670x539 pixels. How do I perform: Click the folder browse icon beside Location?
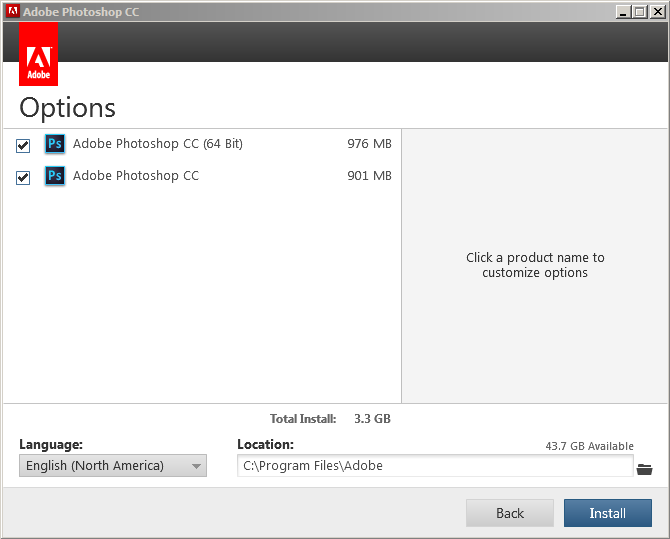pyautogui.click(x=644, y=469)
